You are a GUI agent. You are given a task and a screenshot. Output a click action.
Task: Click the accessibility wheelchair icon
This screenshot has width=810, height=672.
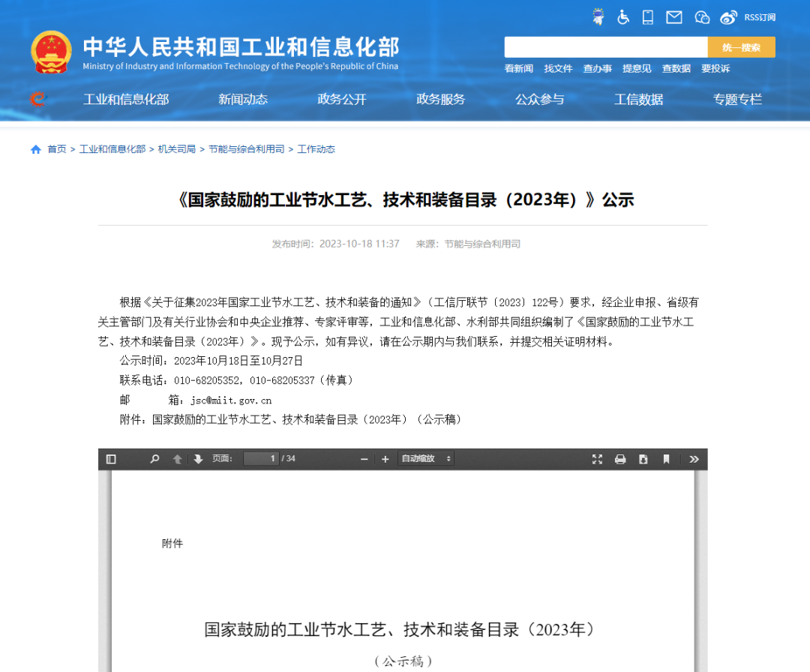tap(623, 16)
